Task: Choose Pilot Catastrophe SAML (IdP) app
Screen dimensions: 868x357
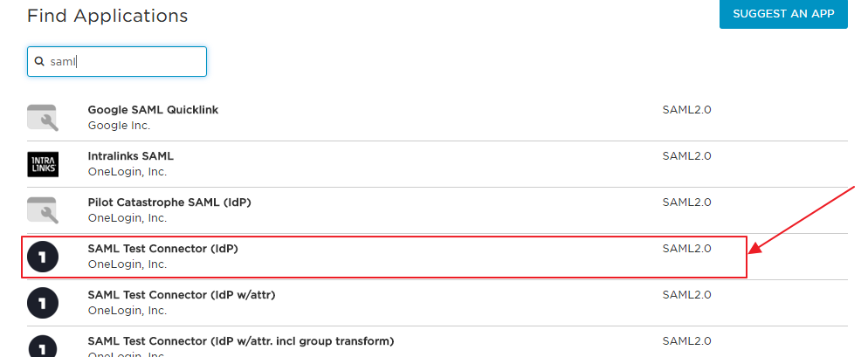Action: (x=169, y=203)
